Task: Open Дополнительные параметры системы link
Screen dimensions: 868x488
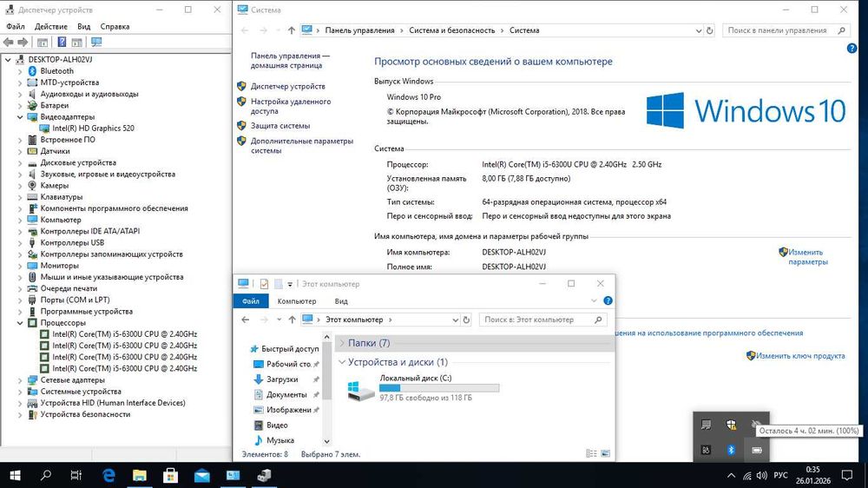Action: click(302, 146)
